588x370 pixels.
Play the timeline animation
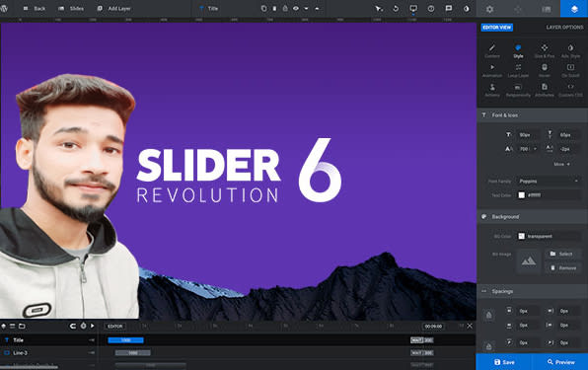tap(93, 327)
